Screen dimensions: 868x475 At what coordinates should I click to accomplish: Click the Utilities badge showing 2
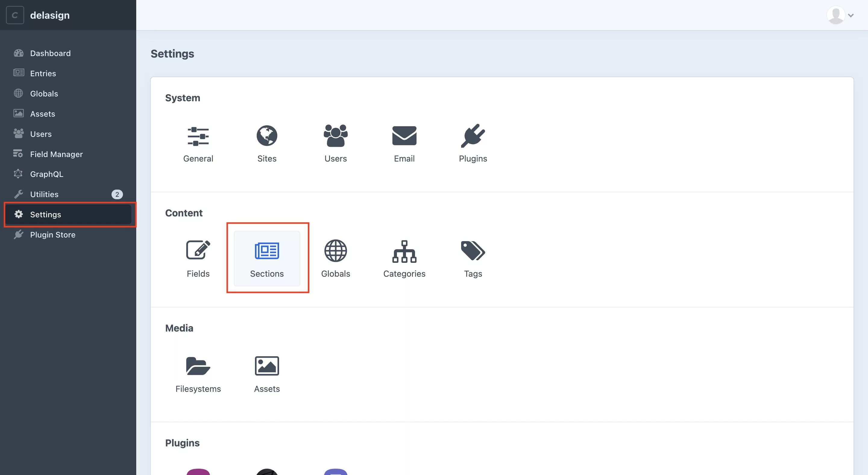(x=117, y=194)
